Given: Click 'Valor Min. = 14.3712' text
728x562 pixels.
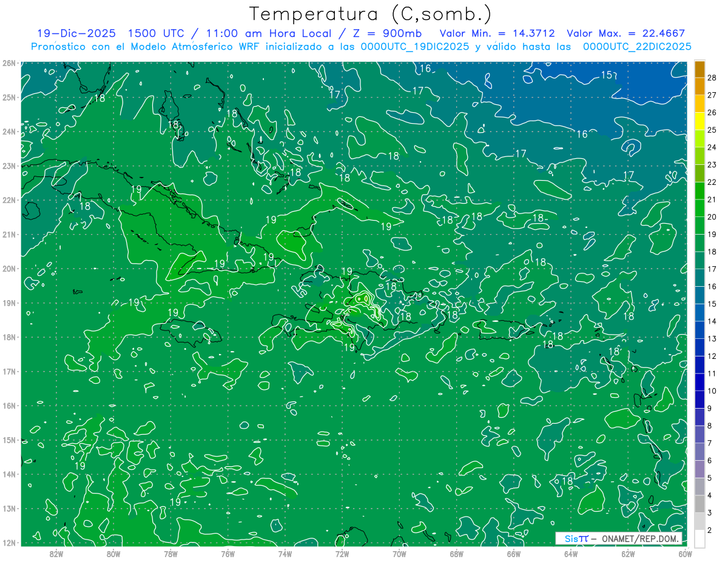Looking at the screenshot, I should click(x=497, y=33).
